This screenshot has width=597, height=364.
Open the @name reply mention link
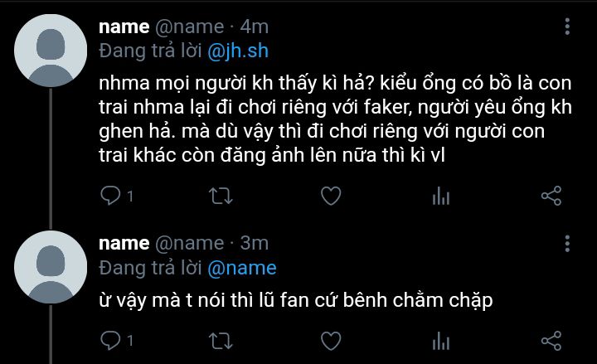(241, 268)
